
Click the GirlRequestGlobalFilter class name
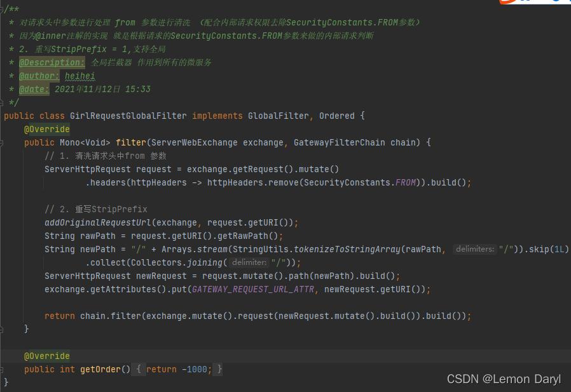click(128, 116)
